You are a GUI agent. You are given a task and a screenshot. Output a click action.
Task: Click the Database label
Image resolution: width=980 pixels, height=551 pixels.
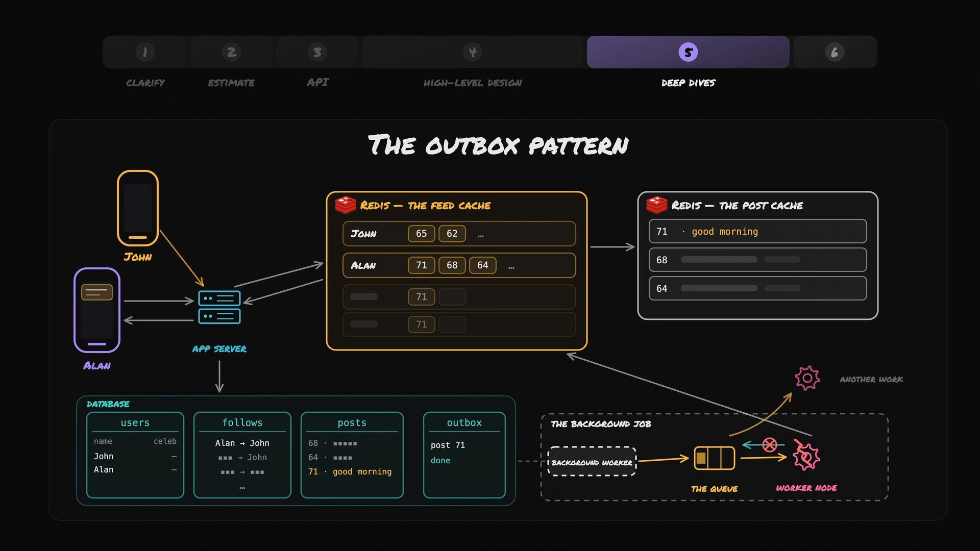click(108, 405)
